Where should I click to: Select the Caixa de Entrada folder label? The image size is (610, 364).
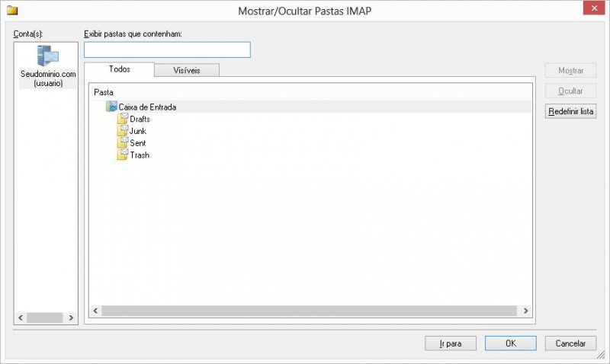click(147, 107)
